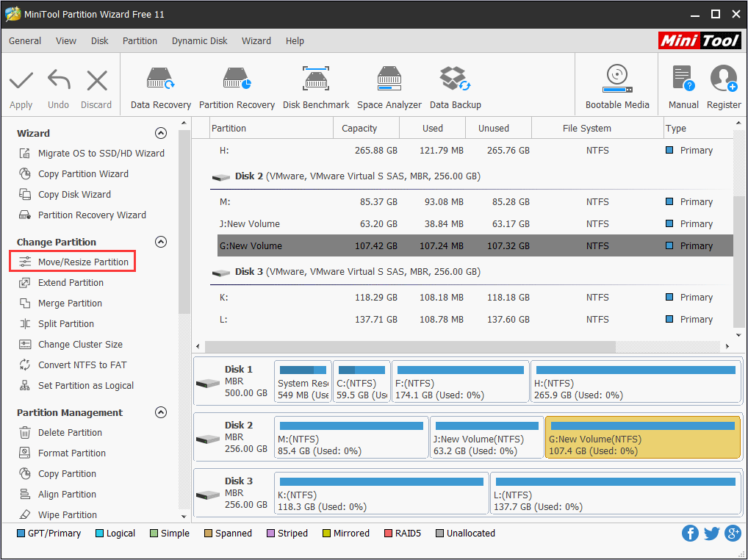Open the Help menu
This screenshot has height=560, width=748.
click(x=295, y=40)
